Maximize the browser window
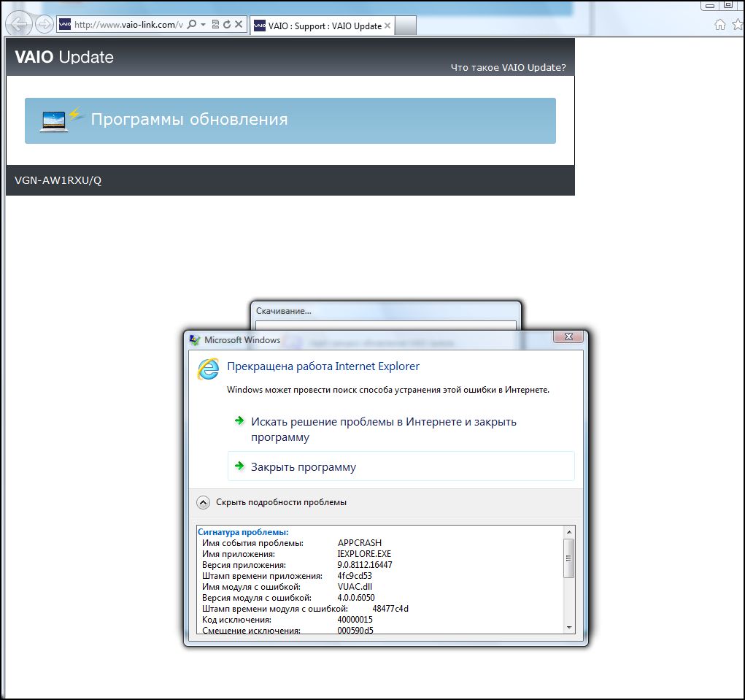Viewport: 745px width, 700px height. pos(728,5)
